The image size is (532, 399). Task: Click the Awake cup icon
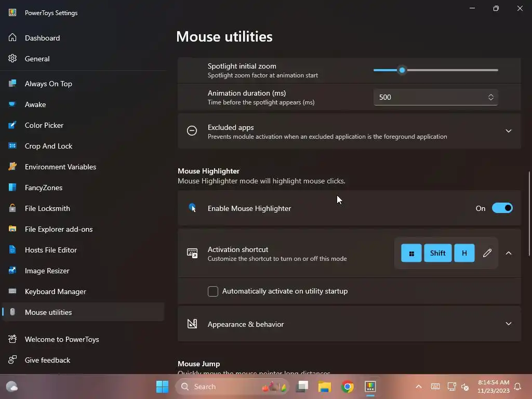(x=12, y=104)
